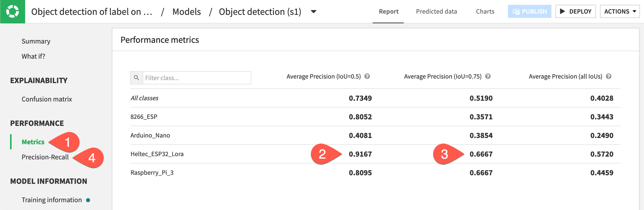Image resolution: width=644 pixels, height=210 pixels.
Task: Open help icon for Average Precision (IoU=0.5)
Action: pos(367,76)
